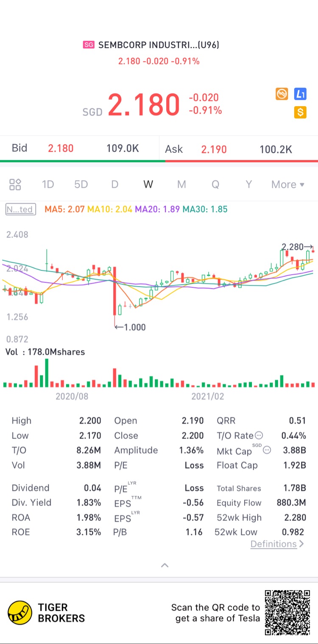Tap the 52wk High value 2.280
Screen dimensions: 318x644
[x=294, y=517]
